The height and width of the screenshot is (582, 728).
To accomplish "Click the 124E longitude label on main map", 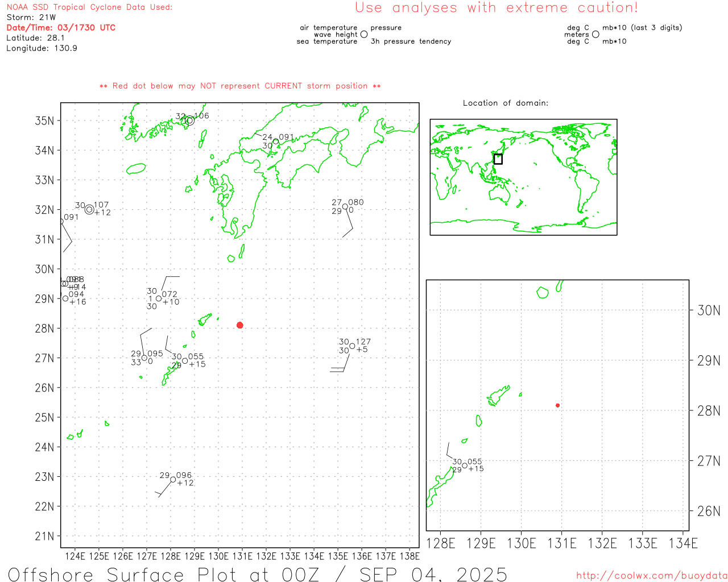I will pos(75,556).
